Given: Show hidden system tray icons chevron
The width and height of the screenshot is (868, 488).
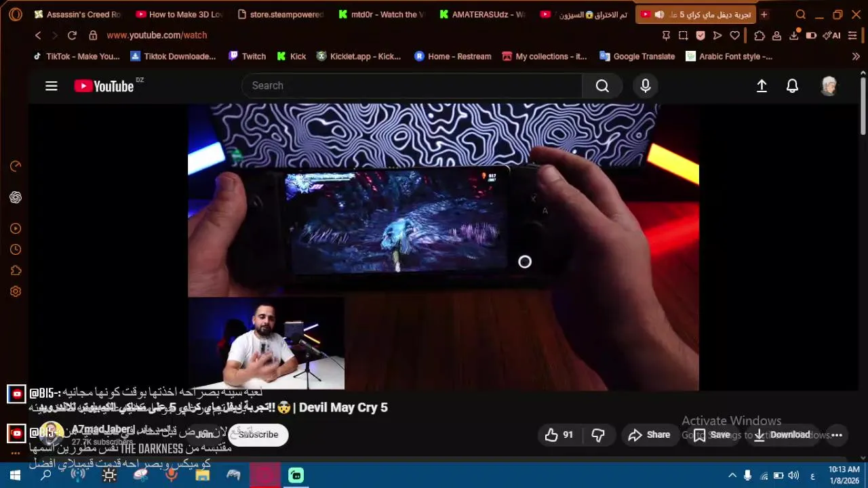Looking at the screenshot, I should tap(732, 475).
